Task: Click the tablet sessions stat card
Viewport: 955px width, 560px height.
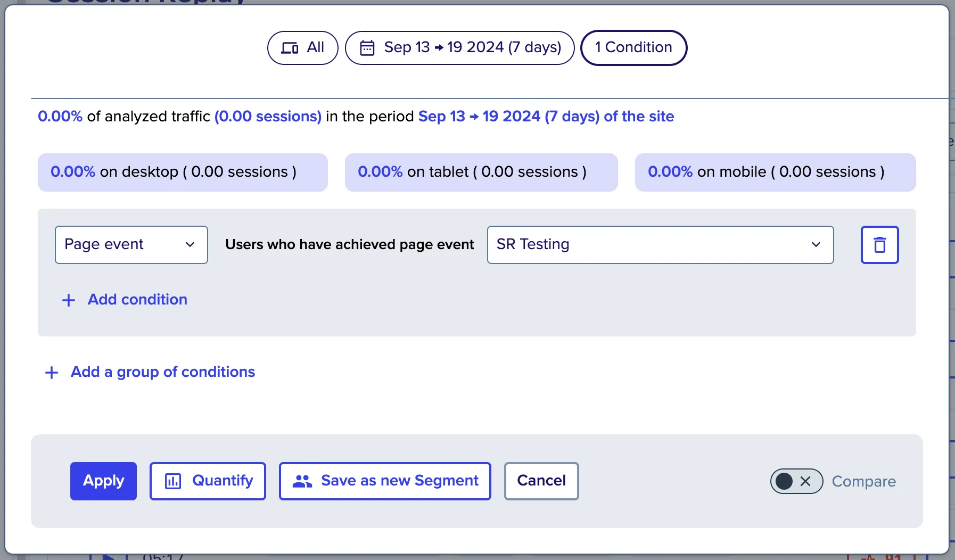Action: [x=481, y=172]
